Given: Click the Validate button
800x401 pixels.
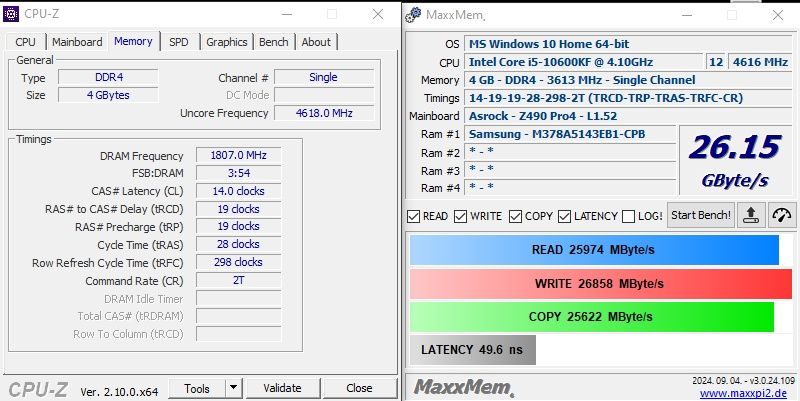Looking at the screenshot, I should (x=283, y=388).
